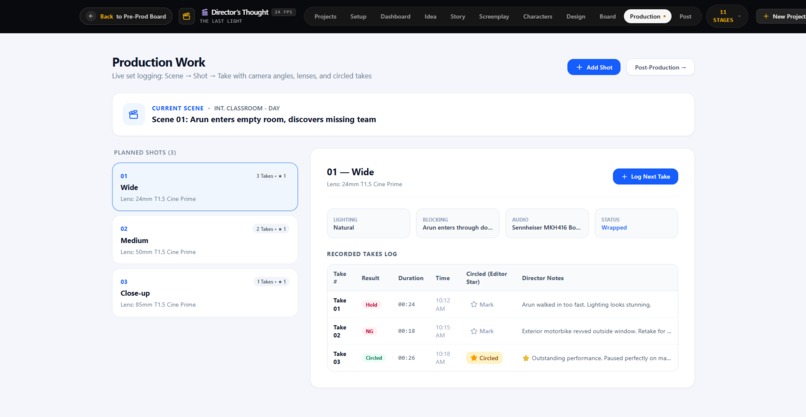The height and width of the screenshot is (417, 806).
Task: Click the Scene 01 title text
Action: (x=264, y=119)
